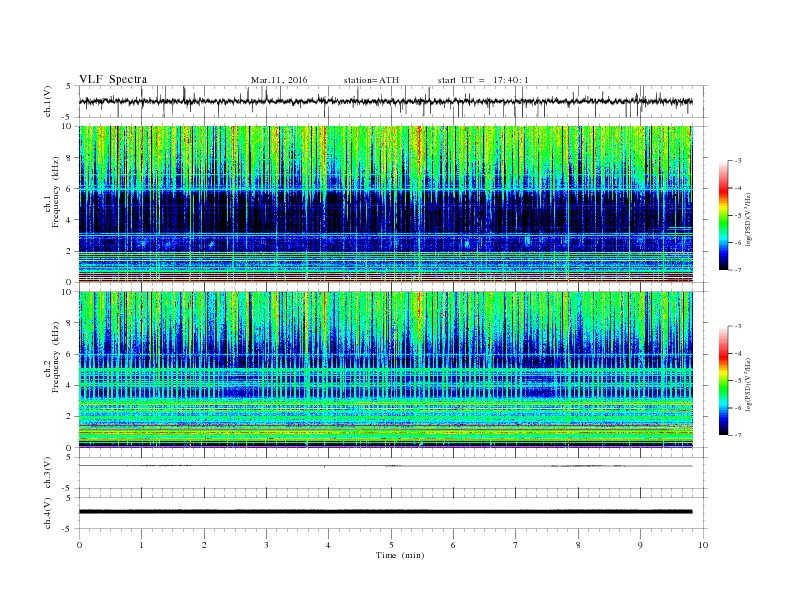Click the thick black ch.4 trace band
Viewport: 792px width, 612px height.
[x=385, y=512]
